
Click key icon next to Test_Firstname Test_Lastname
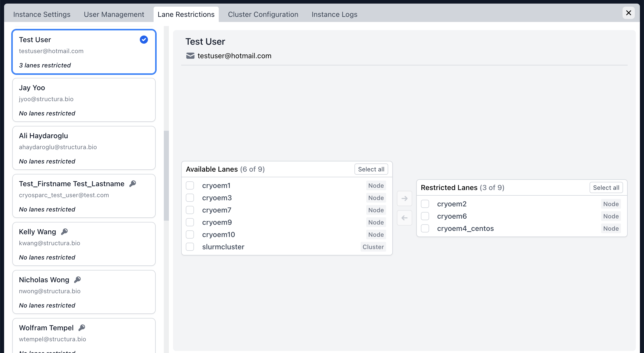pyautogui.click(x=133, y=184)
